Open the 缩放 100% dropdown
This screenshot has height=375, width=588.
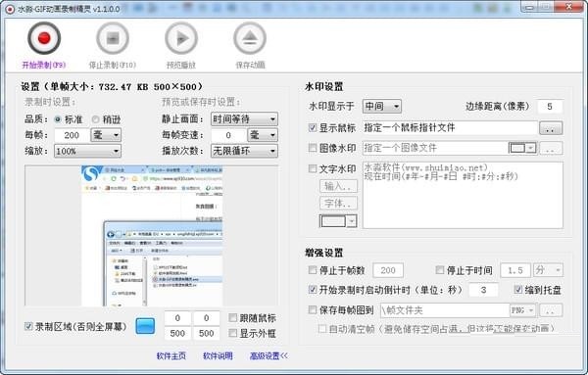pyautogui.click(x=87, y=151)
